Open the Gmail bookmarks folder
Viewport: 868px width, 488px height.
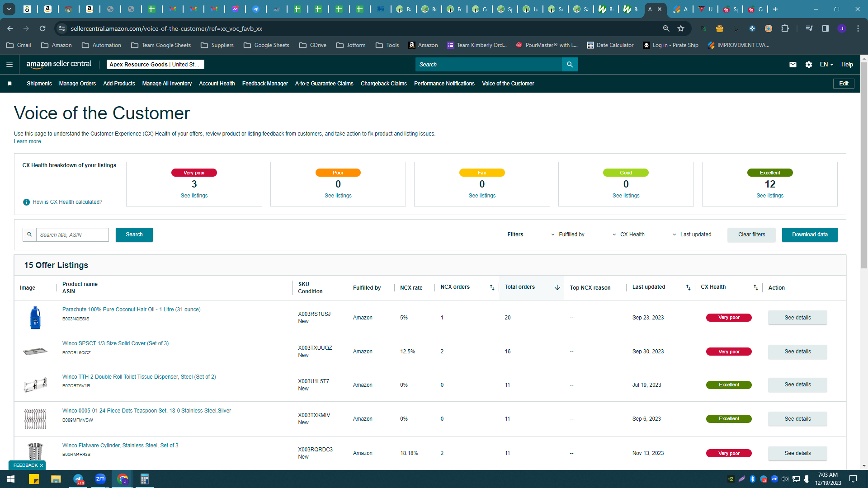[19, 45]
